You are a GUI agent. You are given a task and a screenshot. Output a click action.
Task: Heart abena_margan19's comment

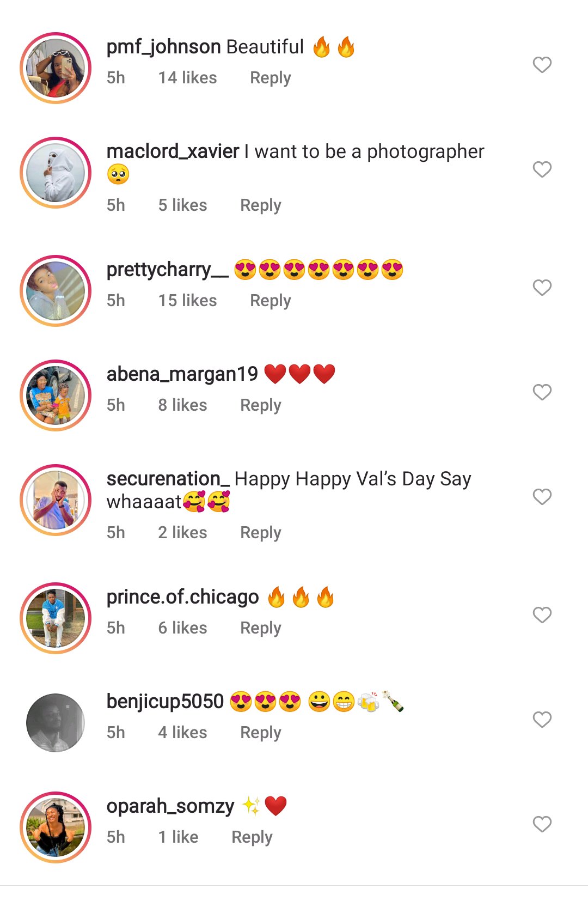(x=542, y=392)
